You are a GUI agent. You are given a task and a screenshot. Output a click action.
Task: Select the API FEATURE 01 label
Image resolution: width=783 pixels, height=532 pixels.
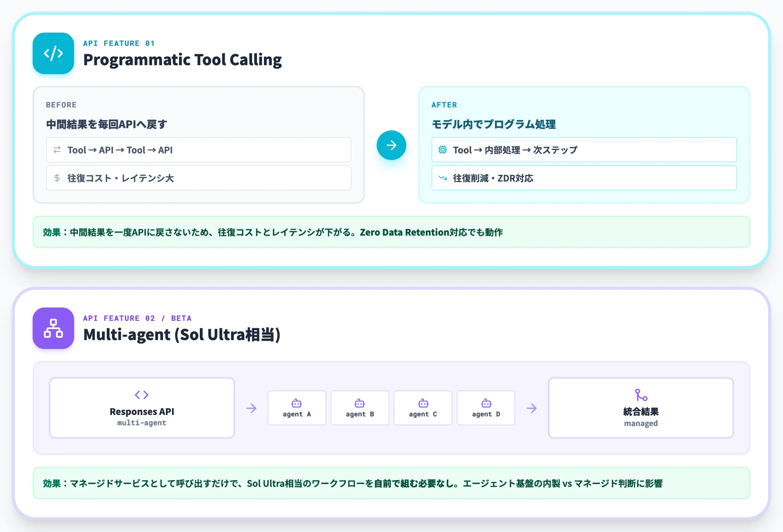click(119, 43)
